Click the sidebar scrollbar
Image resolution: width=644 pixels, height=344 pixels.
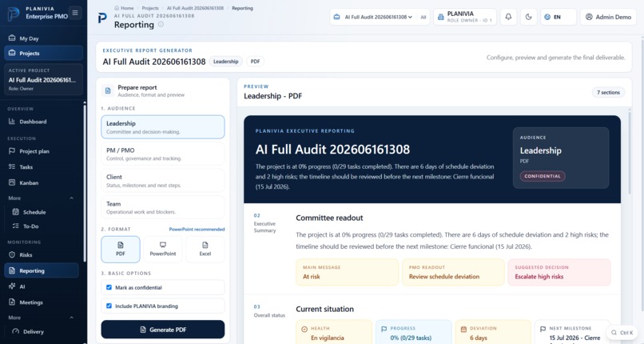[85, 182]
